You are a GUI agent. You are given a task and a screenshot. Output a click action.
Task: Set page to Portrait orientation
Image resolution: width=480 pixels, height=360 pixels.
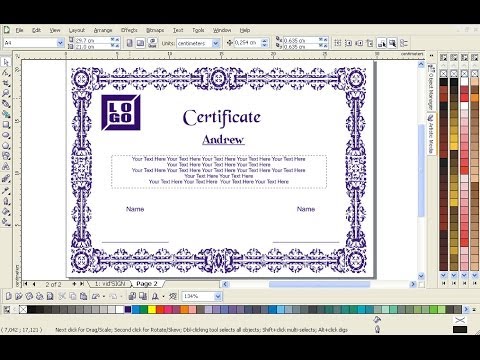click(130, 43)
